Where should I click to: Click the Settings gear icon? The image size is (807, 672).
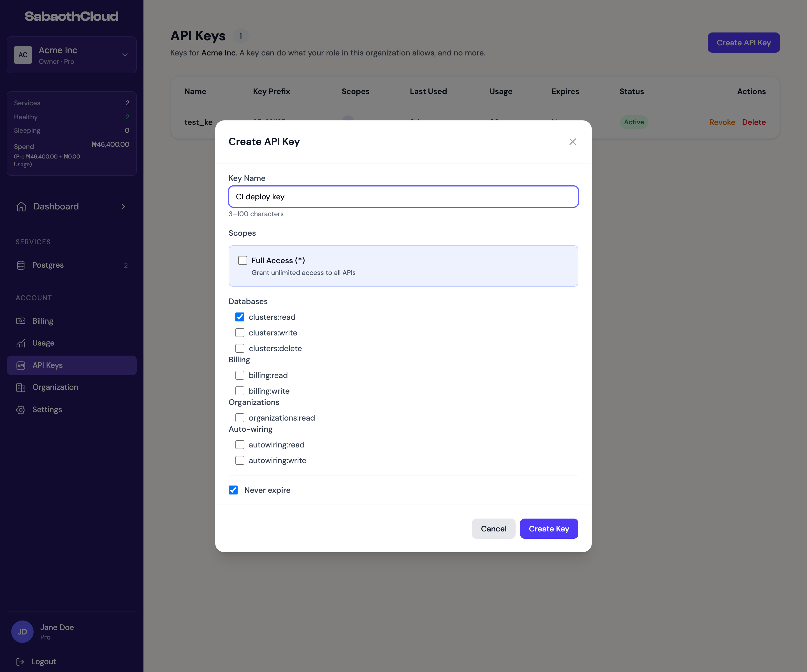tap(21, 409)
